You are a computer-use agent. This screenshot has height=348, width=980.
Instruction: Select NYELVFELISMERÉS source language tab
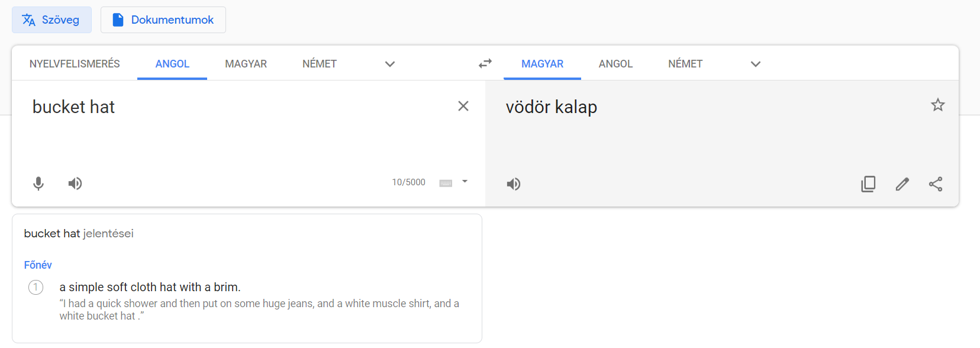75,64
